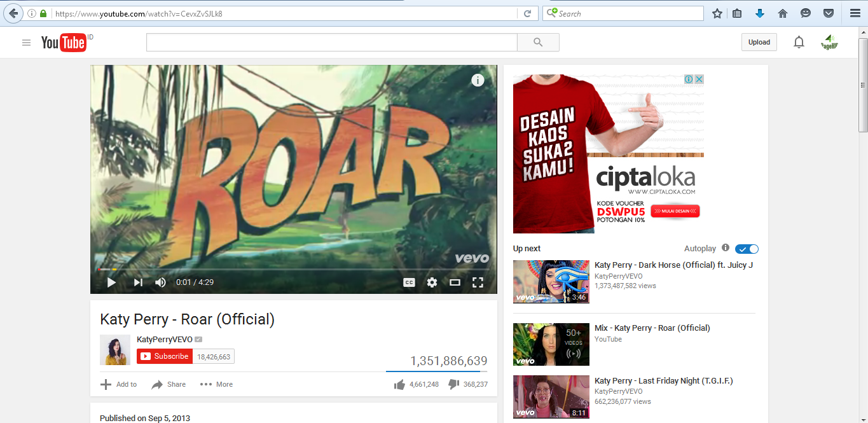Screen dimensions: 868x423
Task: Open the chat smiley icon in the toolbar
Action: click(806, 13)
